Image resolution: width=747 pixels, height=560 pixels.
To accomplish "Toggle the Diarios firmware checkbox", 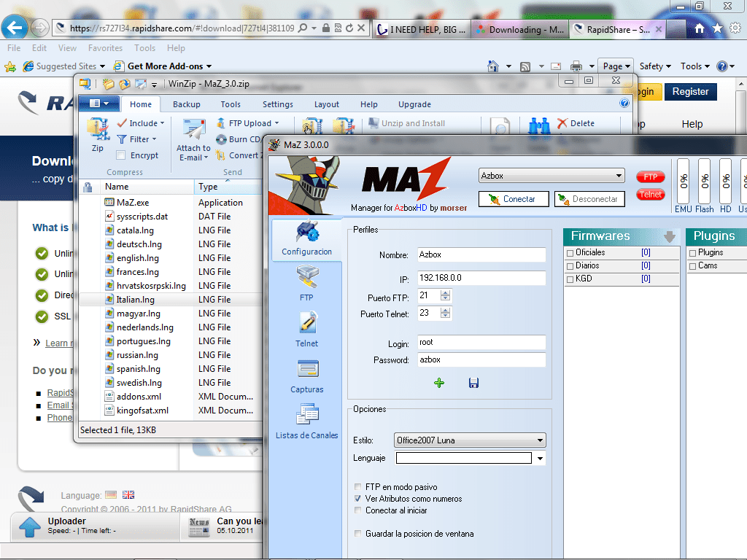I will point(570,266).
